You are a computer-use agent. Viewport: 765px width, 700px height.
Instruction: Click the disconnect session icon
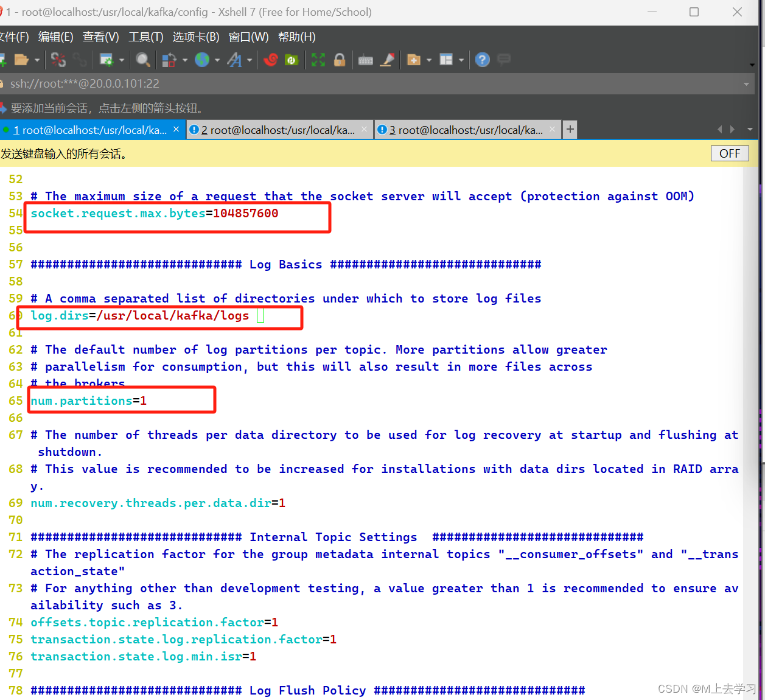tap(58, 60)
